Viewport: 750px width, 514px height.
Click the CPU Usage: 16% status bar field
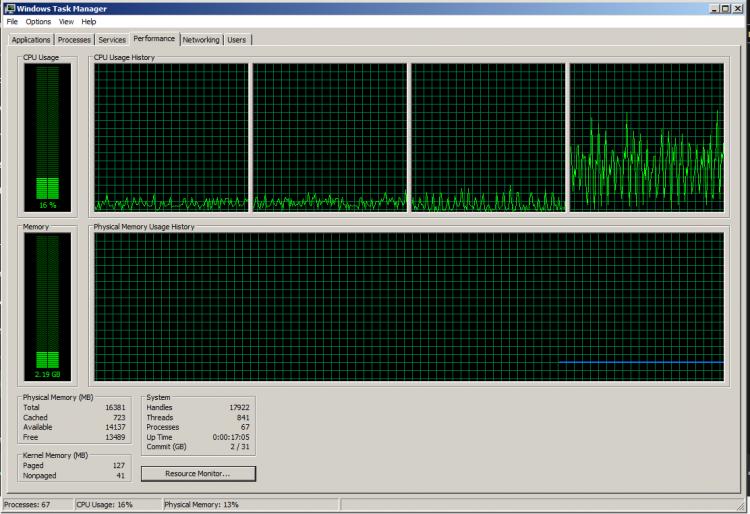click(117, 505)
